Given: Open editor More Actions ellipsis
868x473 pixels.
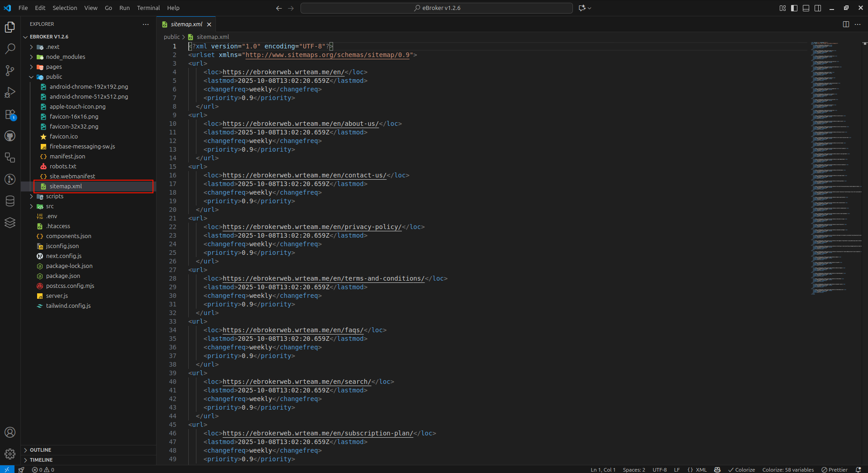Looking at the screenshot, I should click(858, 24).
